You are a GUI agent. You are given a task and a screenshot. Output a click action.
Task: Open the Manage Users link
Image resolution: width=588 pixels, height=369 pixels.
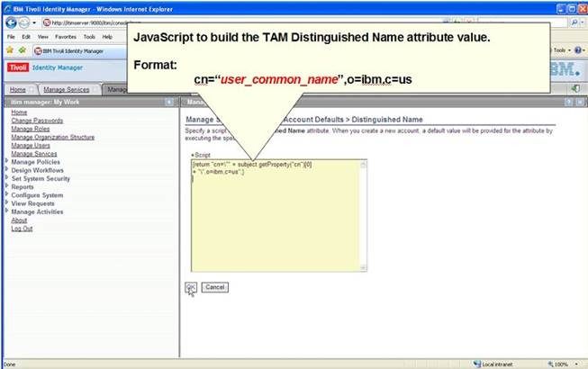coord(31,146)
